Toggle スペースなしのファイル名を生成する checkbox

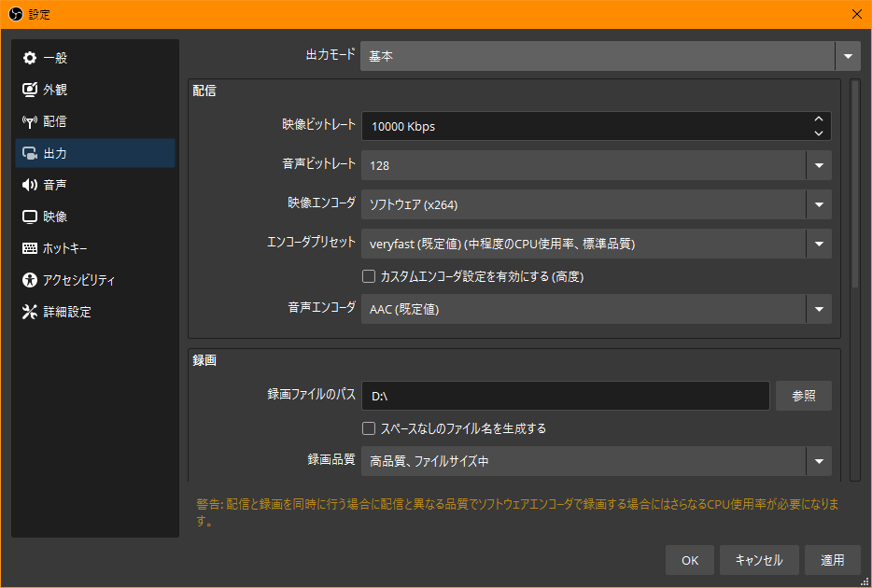point(369,428)
